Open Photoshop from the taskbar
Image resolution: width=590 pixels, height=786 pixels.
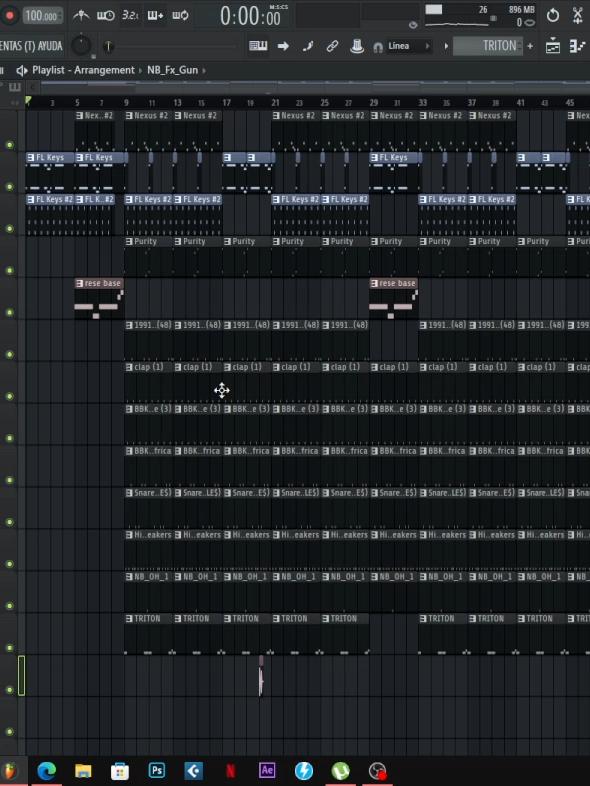(156, 770)
